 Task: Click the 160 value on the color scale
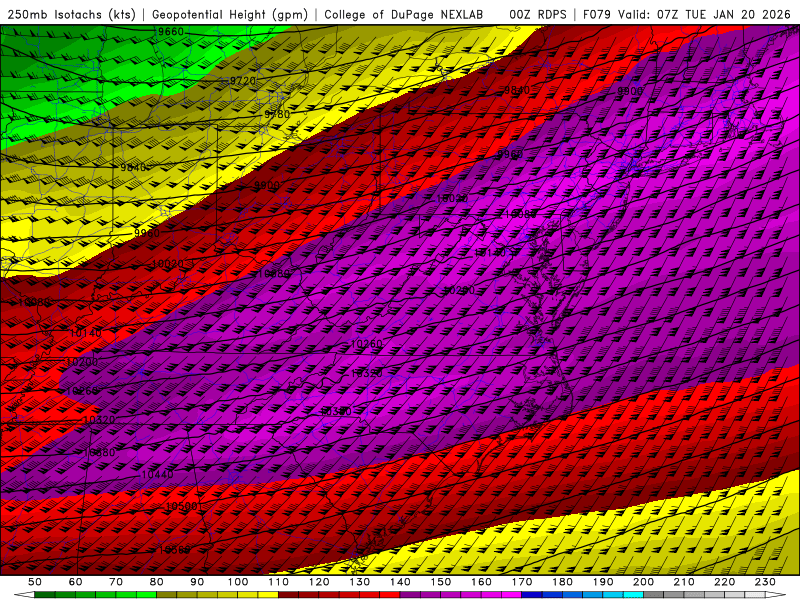tap(481, 582)
